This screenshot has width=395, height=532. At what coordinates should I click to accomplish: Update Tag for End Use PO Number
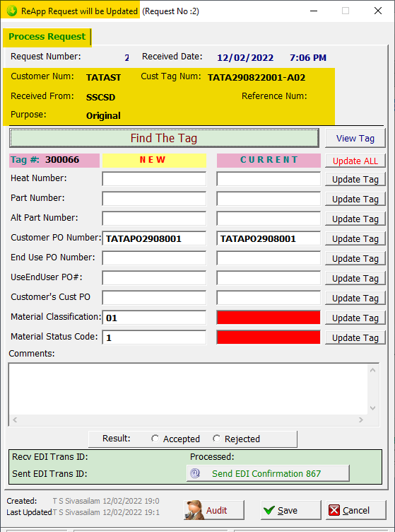click(x=355, y=258)
